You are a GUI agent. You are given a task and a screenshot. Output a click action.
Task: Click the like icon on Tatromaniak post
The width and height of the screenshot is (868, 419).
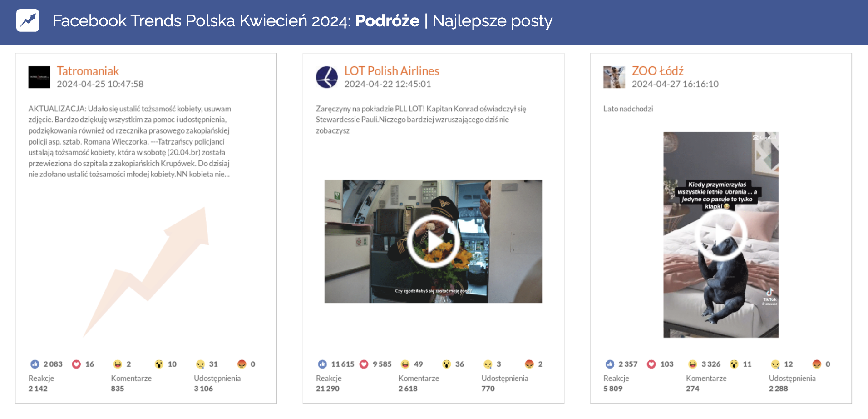[35, 364]
